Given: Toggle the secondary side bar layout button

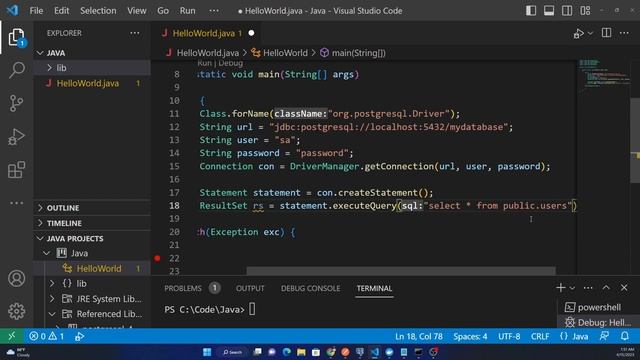Looking at the screenshot, I should point(567,11).
